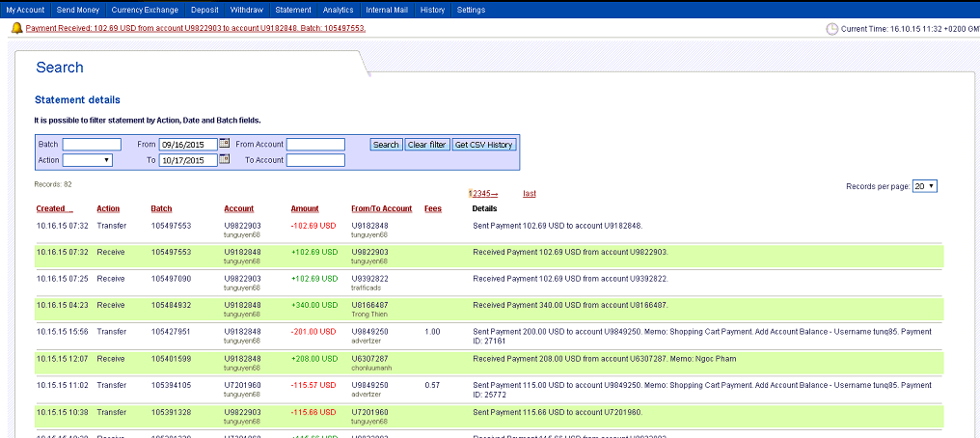
Task: Click the From Account input field
Action: pyautogui.click(x=315, y=145)
